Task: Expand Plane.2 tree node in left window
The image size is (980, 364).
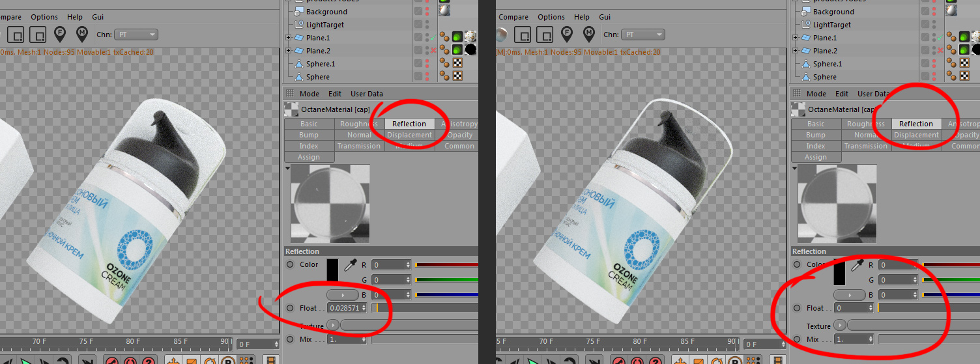Action: [x=289, y=51]
